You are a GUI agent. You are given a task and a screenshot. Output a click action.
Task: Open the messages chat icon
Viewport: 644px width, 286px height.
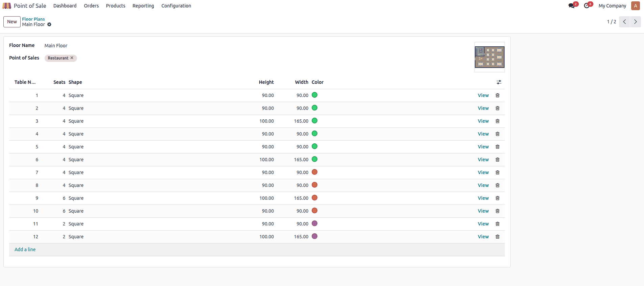coord(571,6)
